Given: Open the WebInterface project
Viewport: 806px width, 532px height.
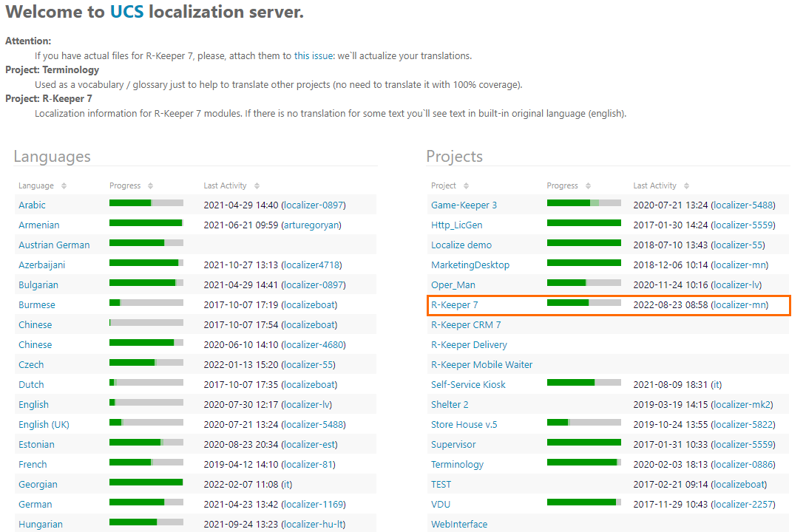Looking at the screenshot, I should click(459, 525).
